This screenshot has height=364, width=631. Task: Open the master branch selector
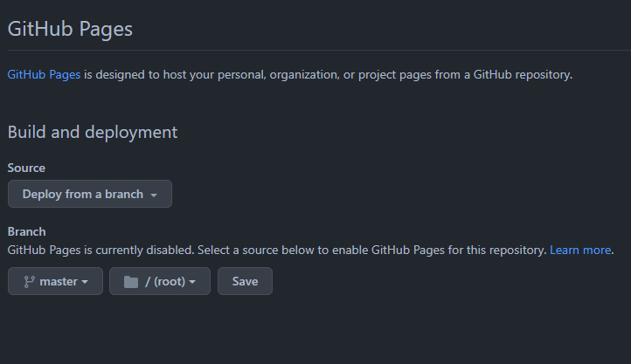tap(56, 281)
